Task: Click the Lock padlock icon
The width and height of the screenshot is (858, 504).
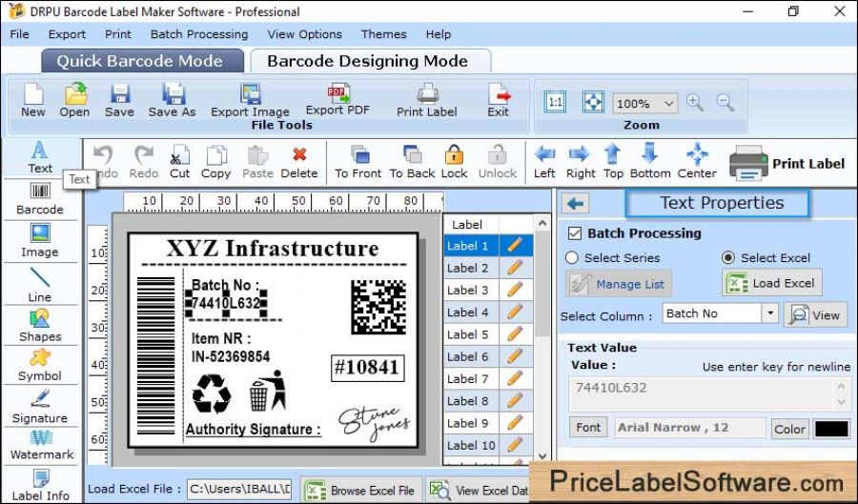Action: click(x=454, y=162)
